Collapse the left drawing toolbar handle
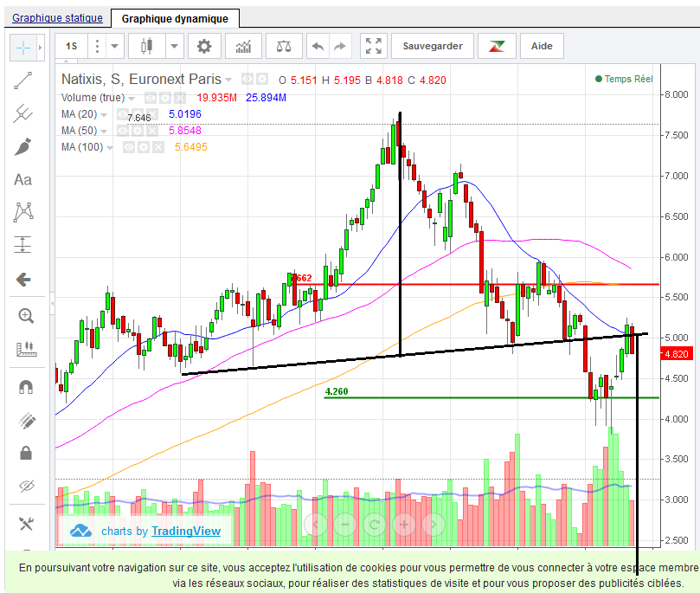 pos(52,304)
